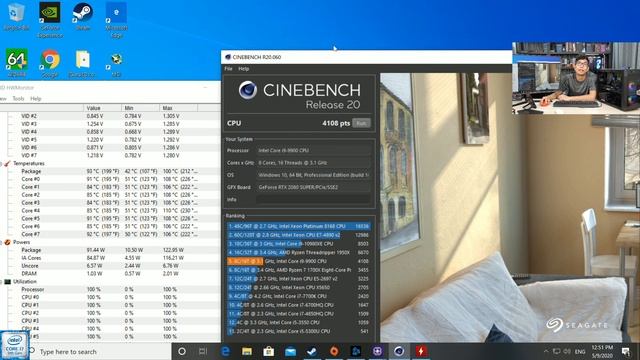This screenshot has height=360, width=640.
Task: Click the Cinebench title bar window icon
Action: click(228, 57)
